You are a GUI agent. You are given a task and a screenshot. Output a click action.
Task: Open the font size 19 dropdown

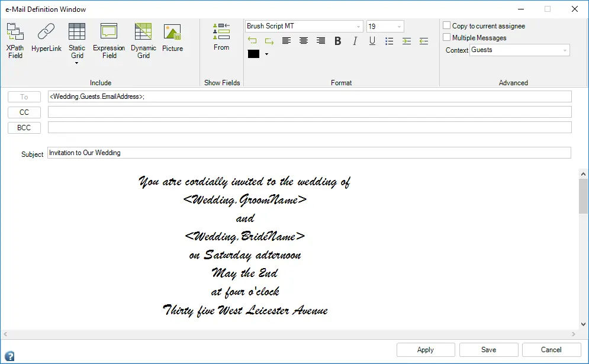point(399,26)
